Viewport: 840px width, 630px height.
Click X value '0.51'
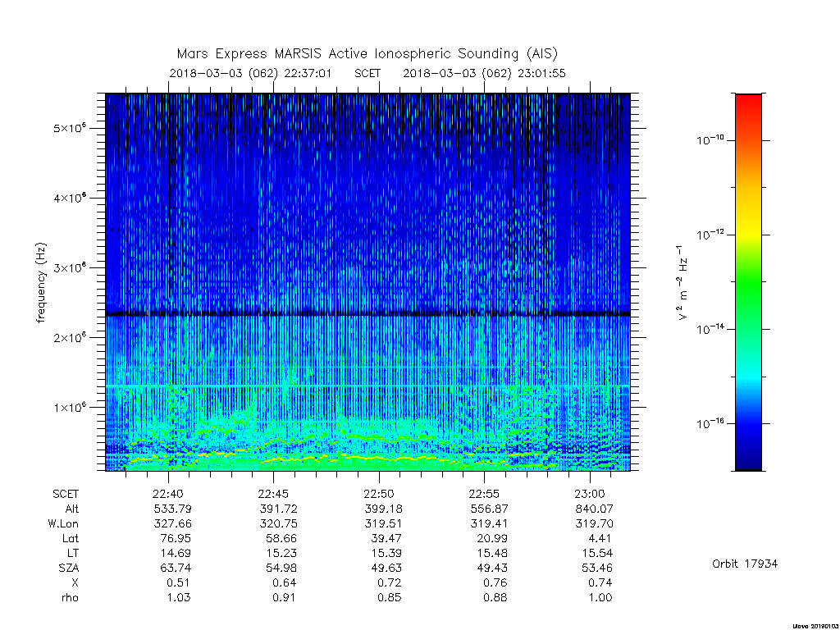(179, 582)
